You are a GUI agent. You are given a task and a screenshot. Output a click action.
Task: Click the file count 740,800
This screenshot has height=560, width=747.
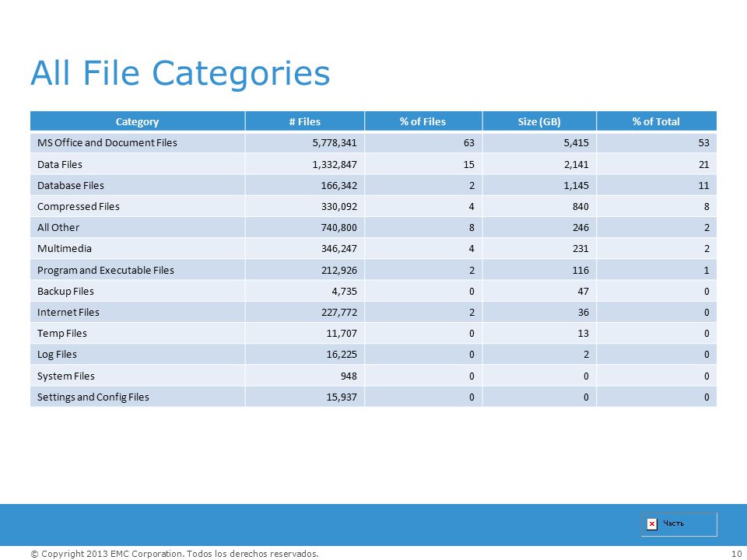click(338, 227)
